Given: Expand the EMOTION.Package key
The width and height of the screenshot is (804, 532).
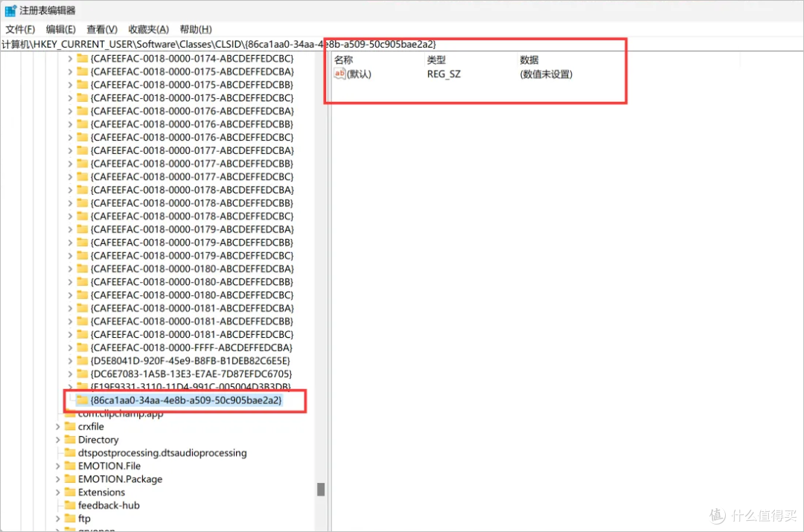Looking at the screenshot, I should click(57, 479).
